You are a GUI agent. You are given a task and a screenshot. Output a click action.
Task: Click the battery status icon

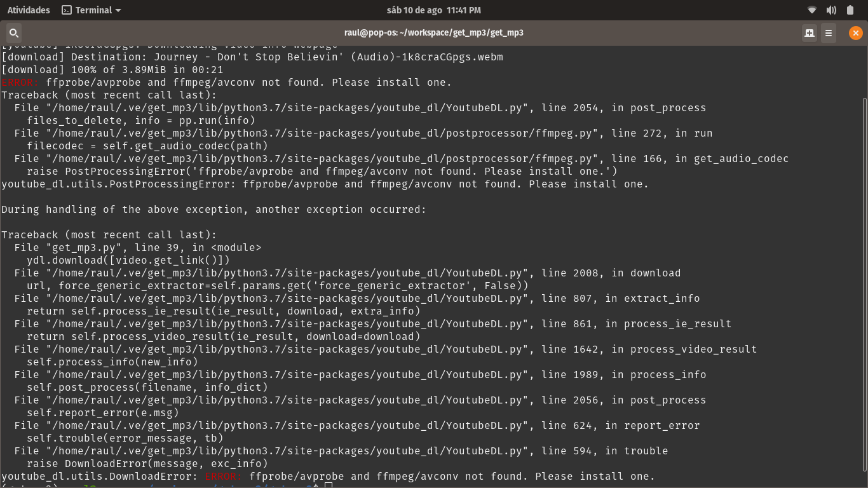850,10
